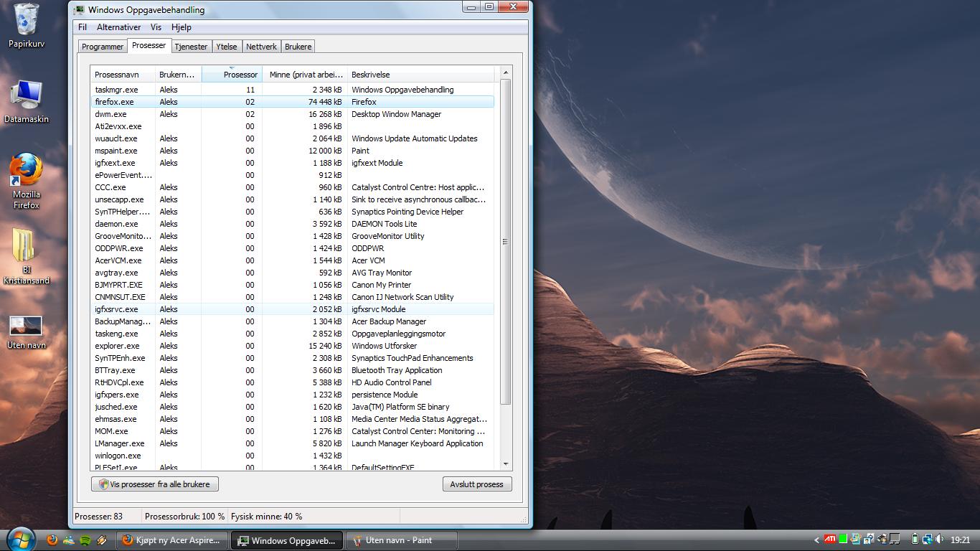Select the Ati2evxx.exe process row

[x=293, y=126]
